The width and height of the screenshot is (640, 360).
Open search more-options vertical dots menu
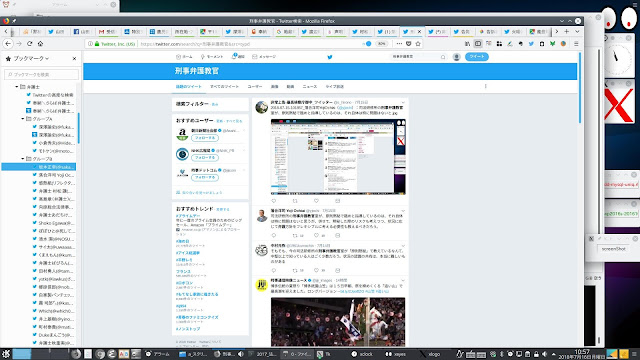[x=485, y=86]
